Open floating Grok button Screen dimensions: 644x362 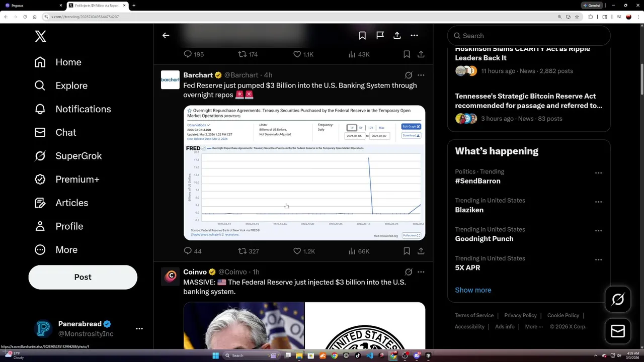coord(618,300)
